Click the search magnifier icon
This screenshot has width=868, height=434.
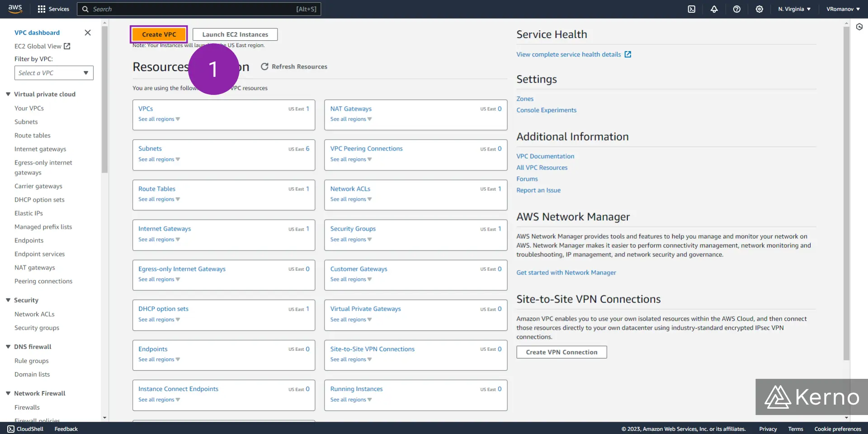coord(85,9)
